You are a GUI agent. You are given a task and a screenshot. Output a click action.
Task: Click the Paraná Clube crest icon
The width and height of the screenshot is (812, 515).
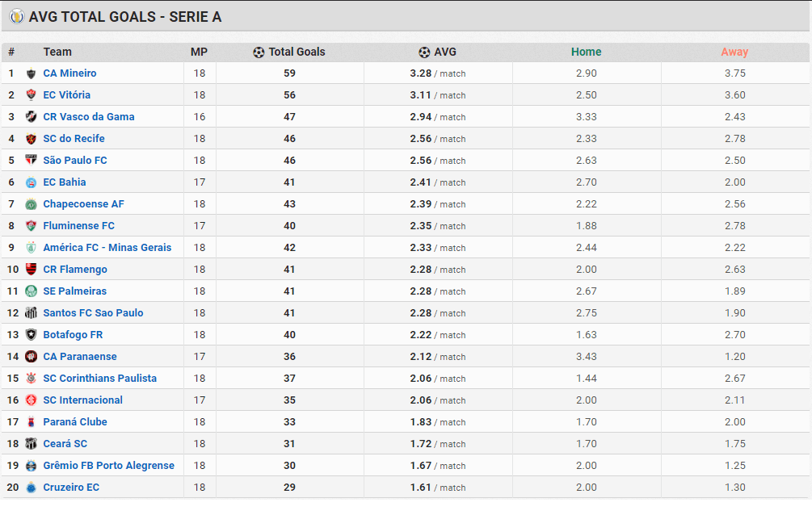(x=31, y=422)
